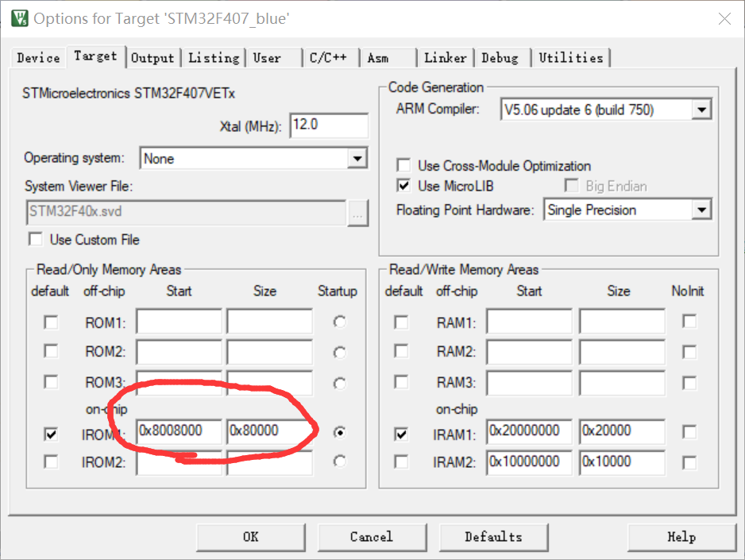Click the STM32F40x.svd file field
Image resolution: width=745 pixels, height=560 pixels.
click(186, 212)
